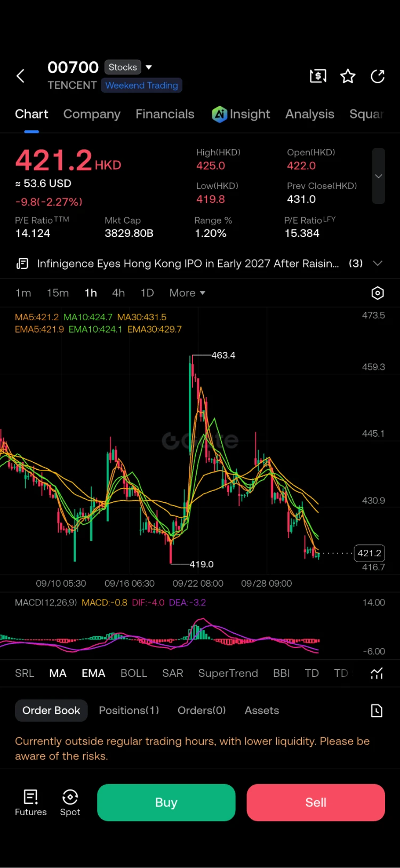The image size is (400, 868).
Task: Open the price alert dollar icon
Action: coord(318,76)
